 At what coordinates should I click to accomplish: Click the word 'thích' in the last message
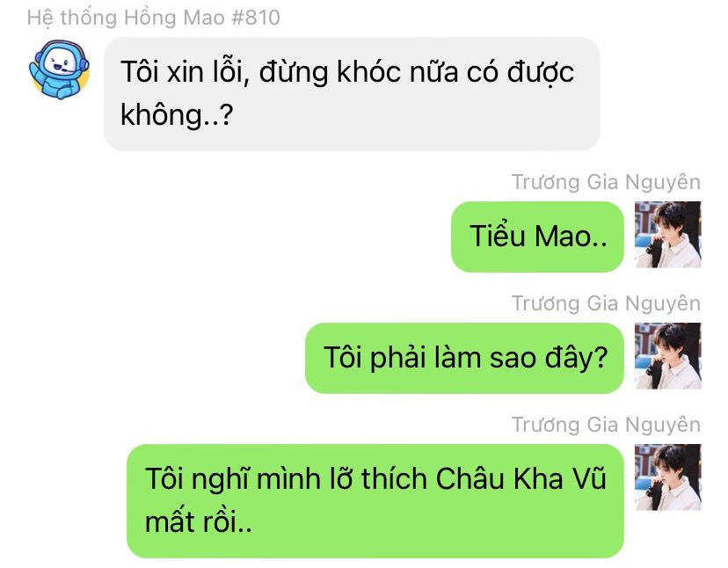point(394,478)
